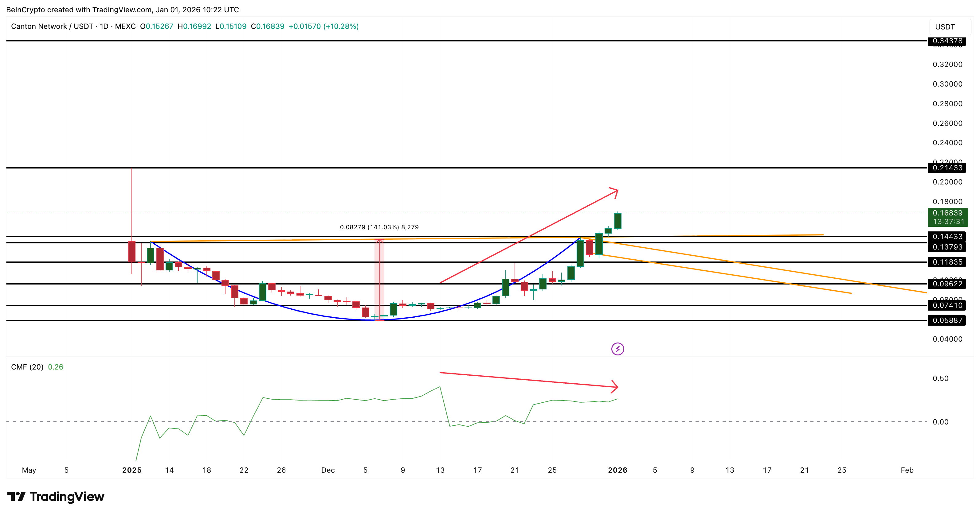
Task: Click the 2026 label on date axis
Action: click(x=617, y=470)
